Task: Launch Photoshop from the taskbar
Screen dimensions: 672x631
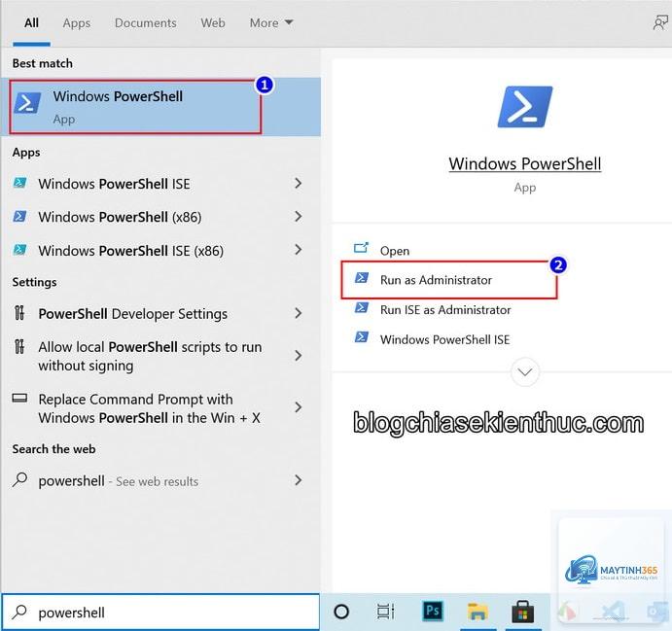Action: (x=433, y=611)
